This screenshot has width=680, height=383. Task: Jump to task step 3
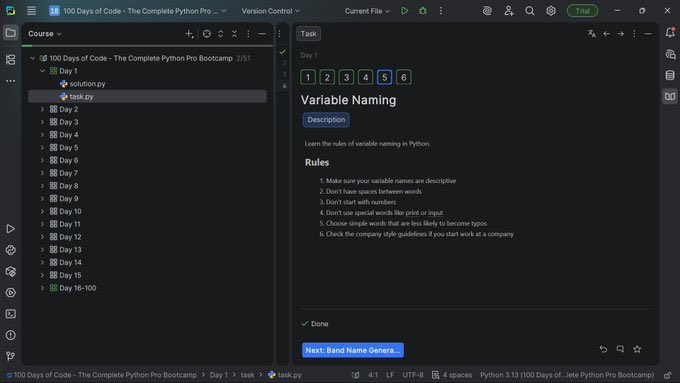point(346,78)
